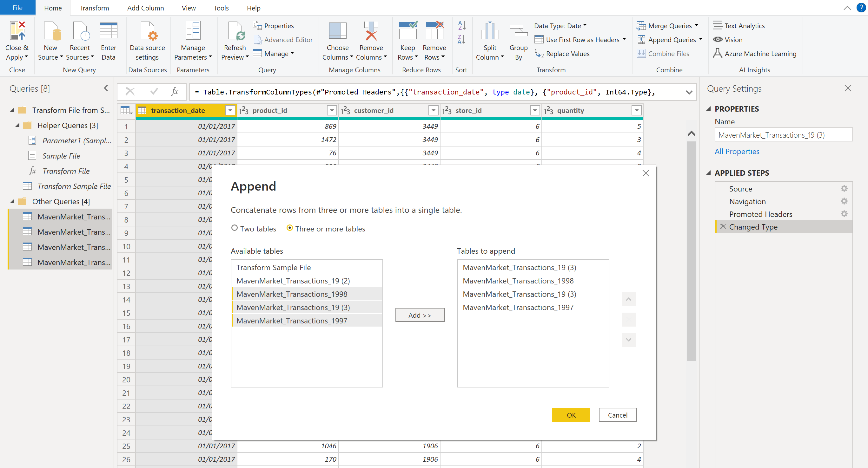Viewport: 868px width, 468px height.
Task: Click the Vision eye icon
Action: coord(717,40)
